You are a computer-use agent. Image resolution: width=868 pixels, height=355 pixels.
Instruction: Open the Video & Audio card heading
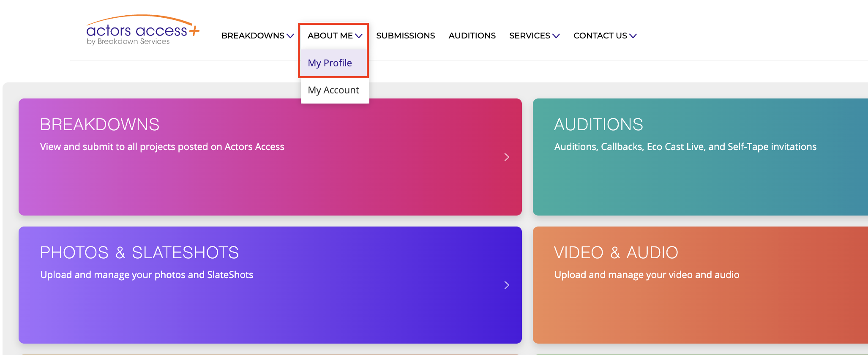click(616, 253)
